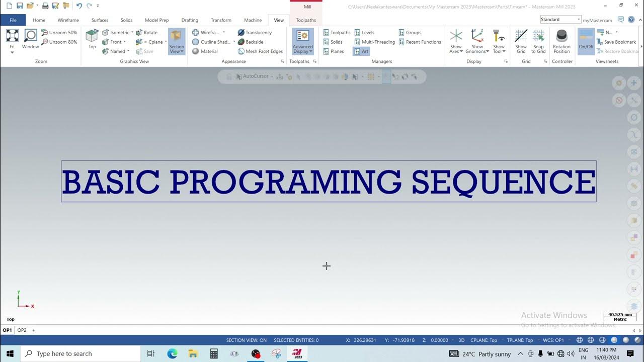This screenshot has width=644, height=362.
Task: Switch to Wireframe tab
Action: coord(68,20)
